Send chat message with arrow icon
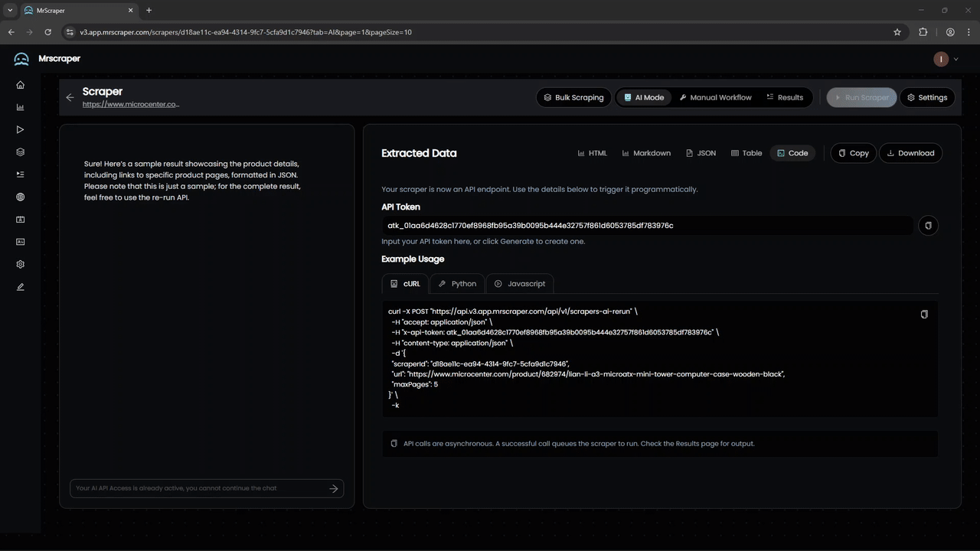This screenshot has height=551, width=980. 334,488
